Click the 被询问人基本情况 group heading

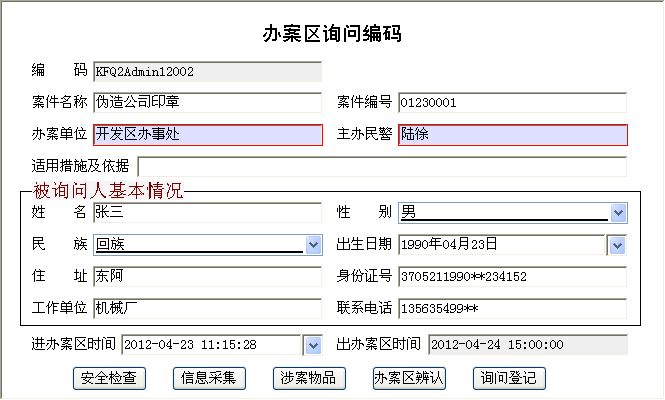coord(108,191)
